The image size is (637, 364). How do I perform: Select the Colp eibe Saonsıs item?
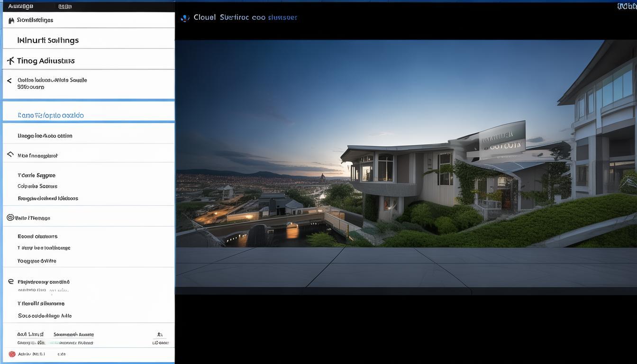pyautogui.click(x=37, y=186)
